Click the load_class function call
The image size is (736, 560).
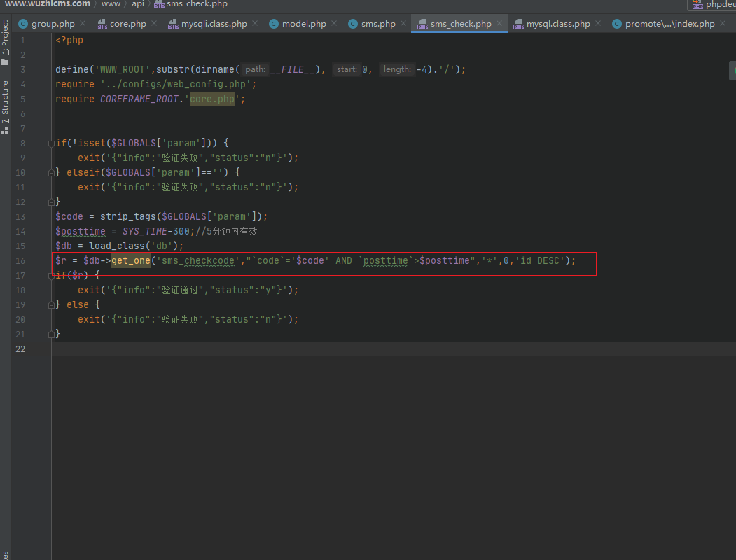[x=117, y=246]
